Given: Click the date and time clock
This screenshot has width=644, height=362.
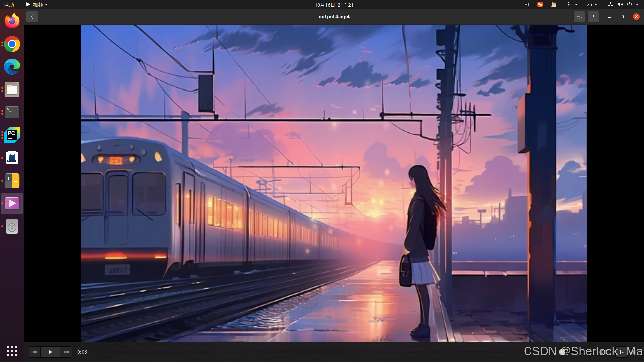Looking at the screenshot, I should (334, 5).
